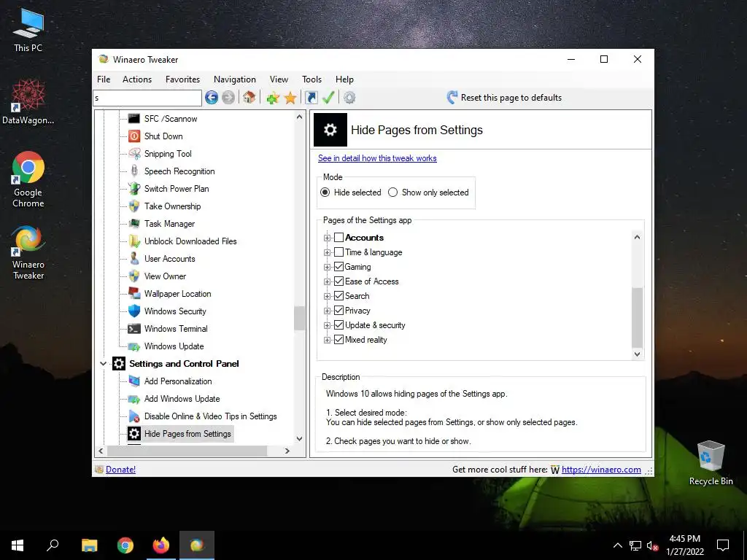Click the search box containing 's'
Image resolution: width=747 pixels, height=560 pixels.
pos(147,98)
